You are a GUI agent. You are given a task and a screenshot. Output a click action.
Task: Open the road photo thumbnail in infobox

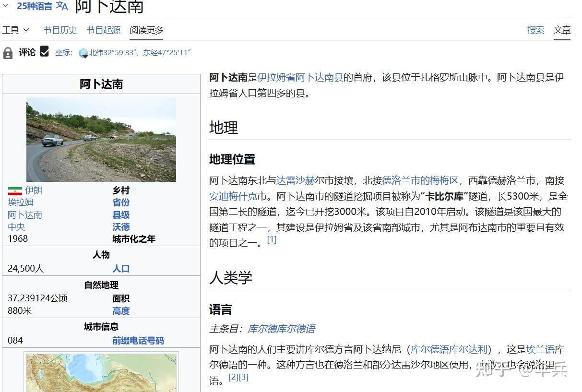[x=101, y=140]
